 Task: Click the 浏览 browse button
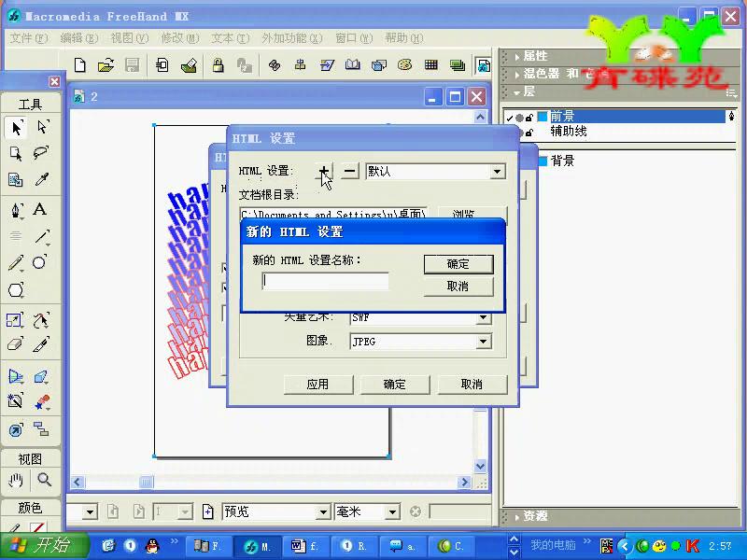coord(472,214)
